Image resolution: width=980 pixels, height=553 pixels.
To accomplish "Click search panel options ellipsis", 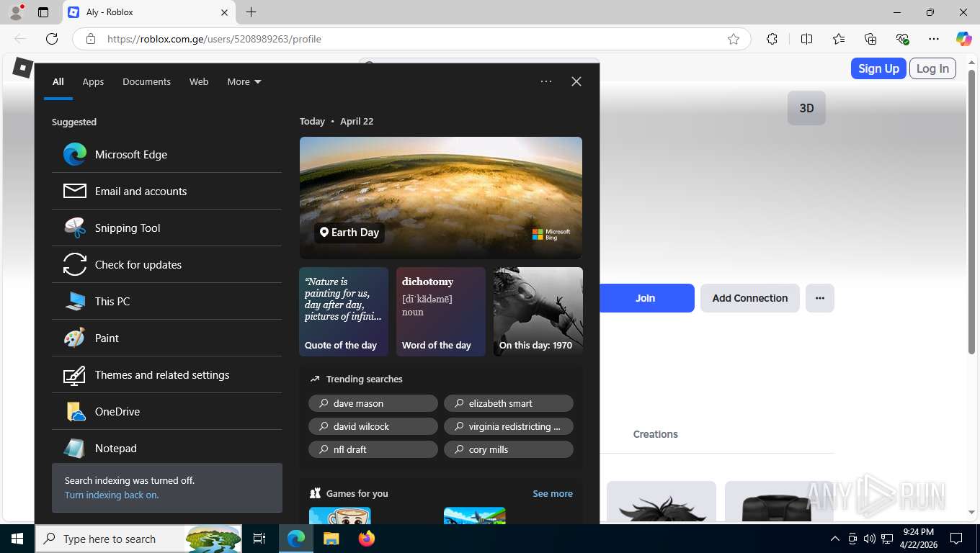I will (x=546, y=81).
